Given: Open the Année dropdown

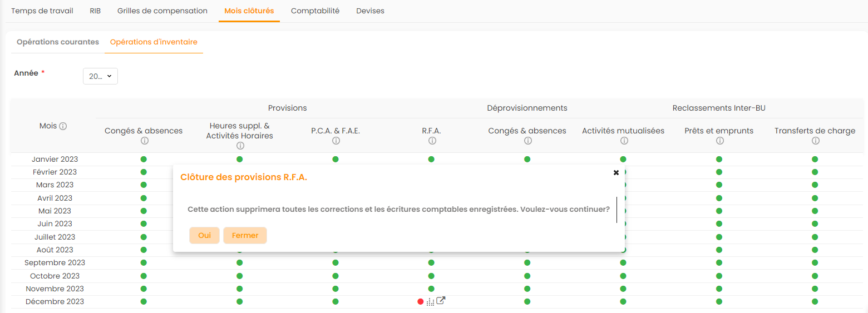Looking at the screenshot, I should pos(100,76).
